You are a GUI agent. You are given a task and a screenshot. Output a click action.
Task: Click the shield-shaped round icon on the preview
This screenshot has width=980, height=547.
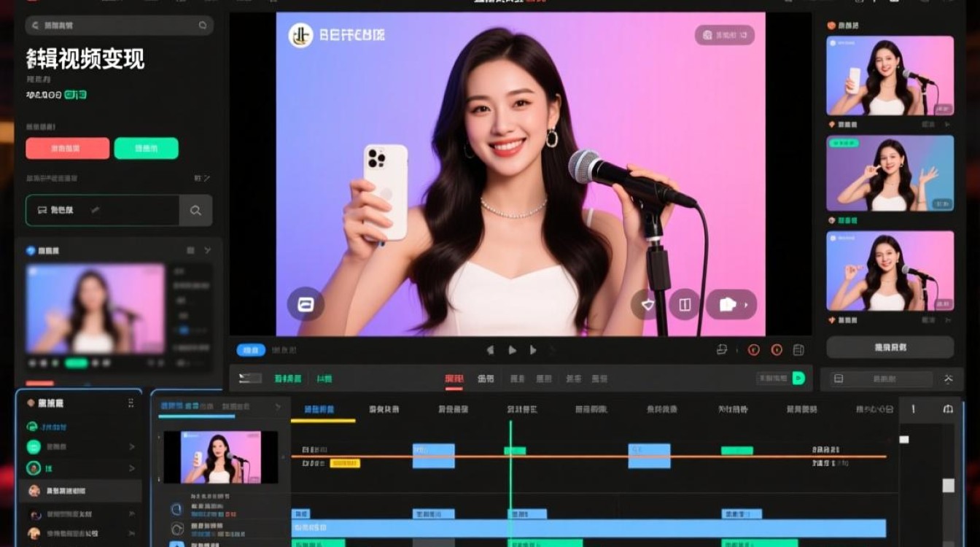tap(646, 305)
